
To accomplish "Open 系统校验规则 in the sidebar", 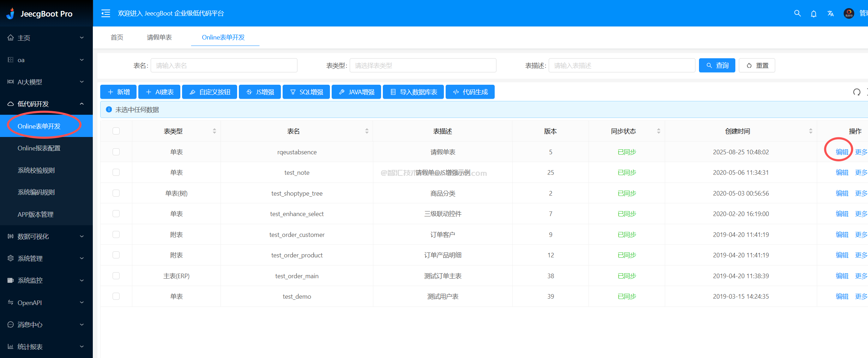I will [x=36, y=170].
